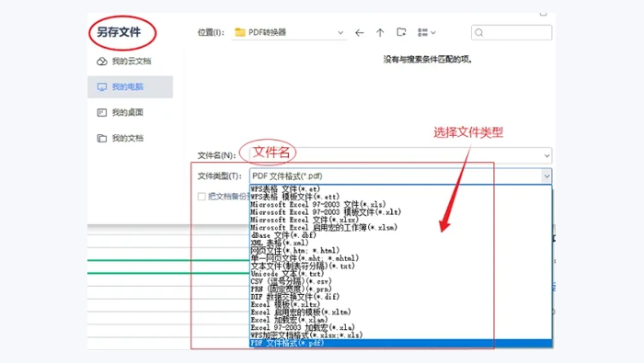This screenshot has width=644, height=363.
Task: Select XML 表格(*.xml) type
Action: [400, 243]
